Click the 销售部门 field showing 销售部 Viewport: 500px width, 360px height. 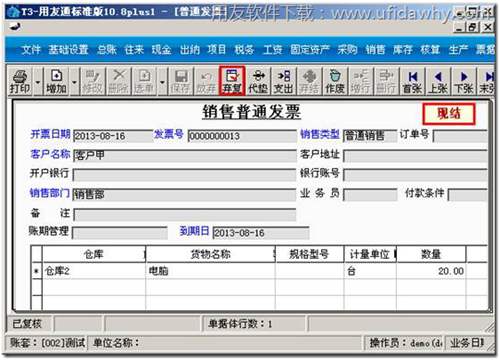(185, 195)
